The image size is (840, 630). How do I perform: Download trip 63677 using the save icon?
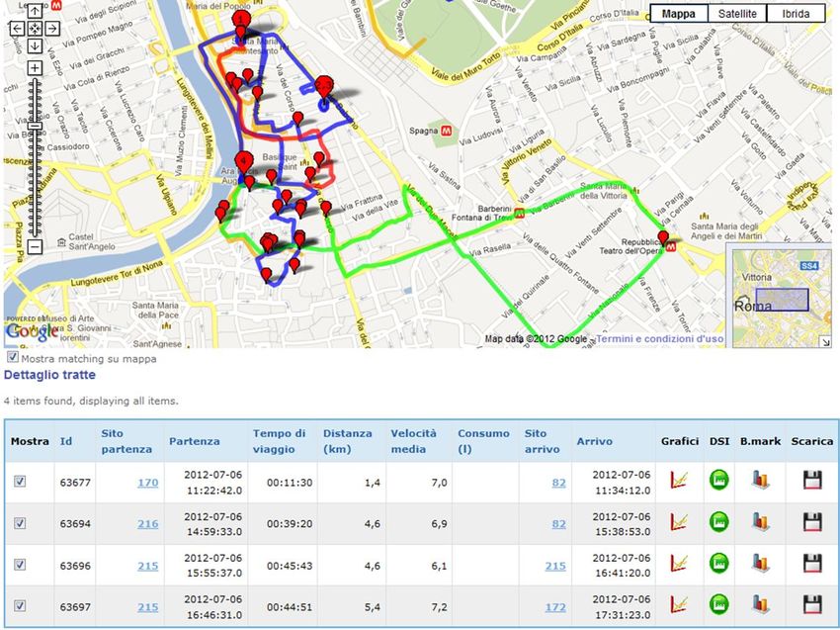coord(812,481)
